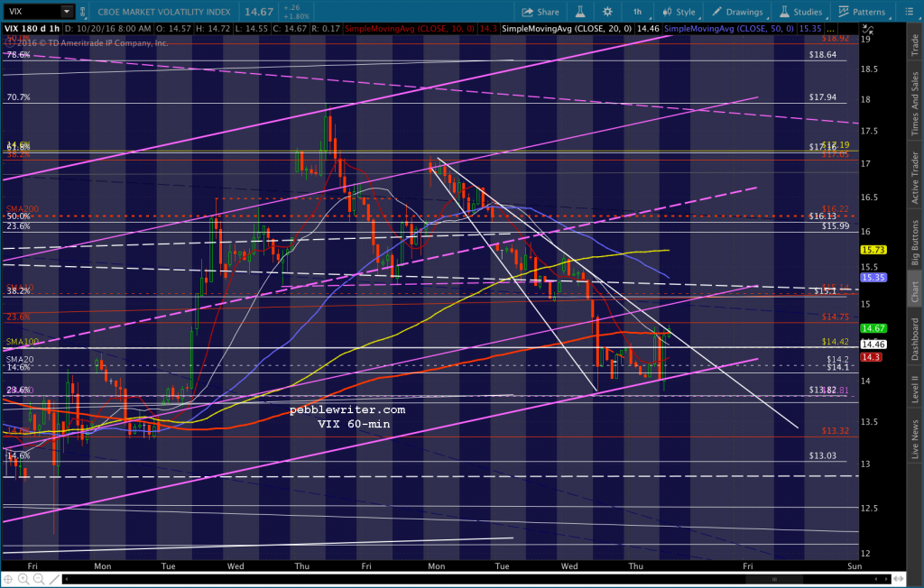Open the Style dropdown menu
This screenshot has width=924, height=588.
pyautogui.click(x=679, y=12)
